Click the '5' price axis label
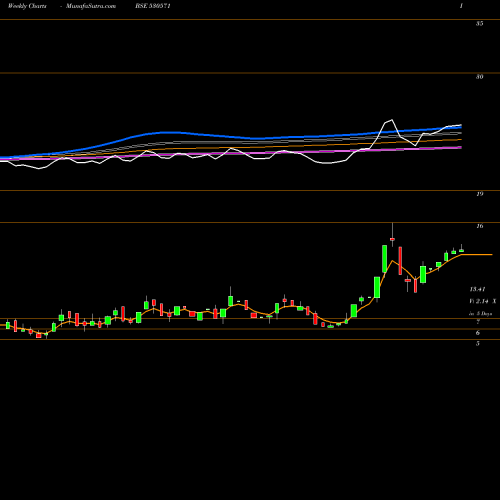The height and width of the screenshot is (500, 500). click(478, 343)
